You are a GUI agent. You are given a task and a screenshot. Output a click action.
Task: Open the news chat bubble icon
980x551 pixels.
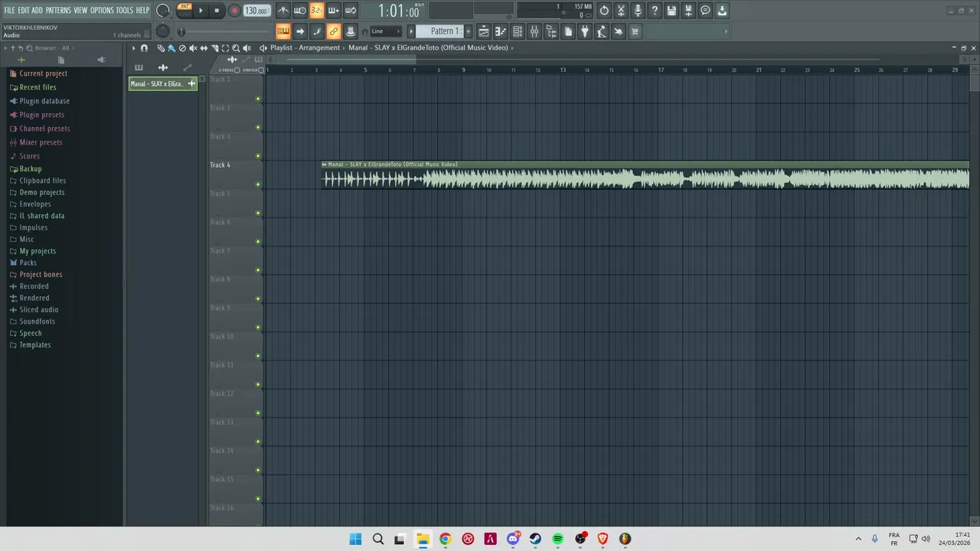pos(705,11)
